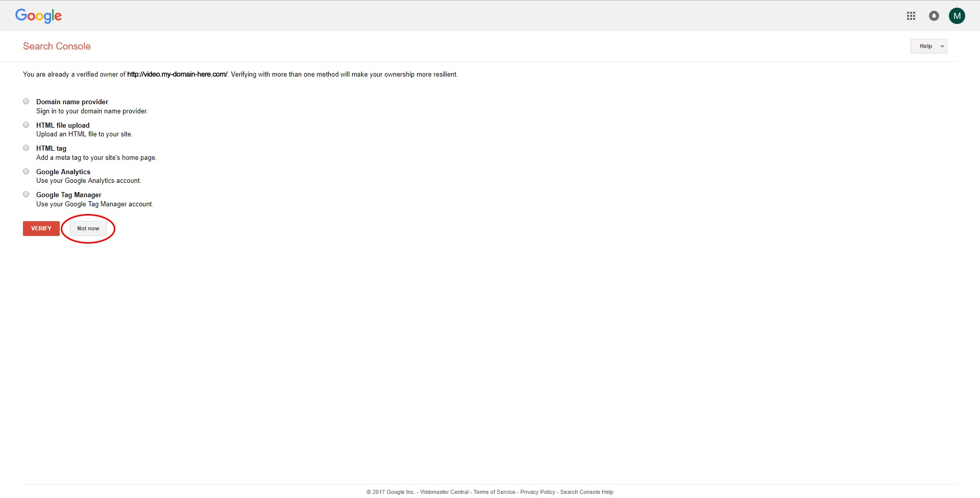The image size is (980, 498).
Task: Click the 'Google Tag Manager' label text
Action: [x=69, y=195]
